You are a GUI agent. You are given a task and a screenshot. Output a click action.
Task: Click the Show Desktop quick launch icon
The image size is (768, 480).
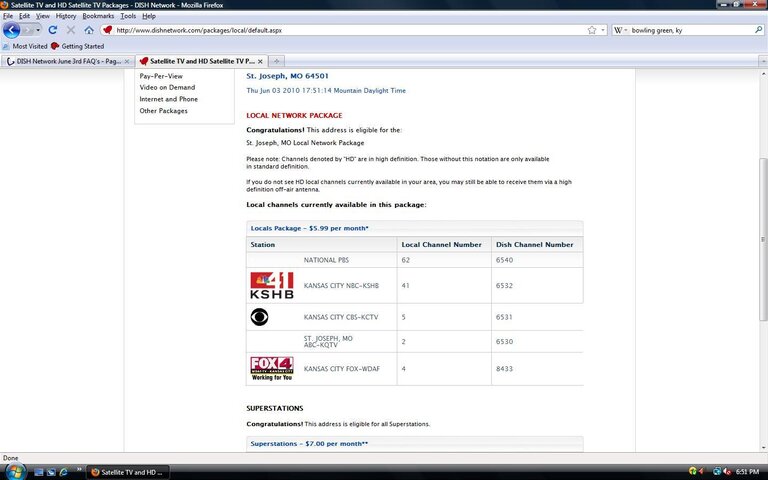(x=39, y=472)
